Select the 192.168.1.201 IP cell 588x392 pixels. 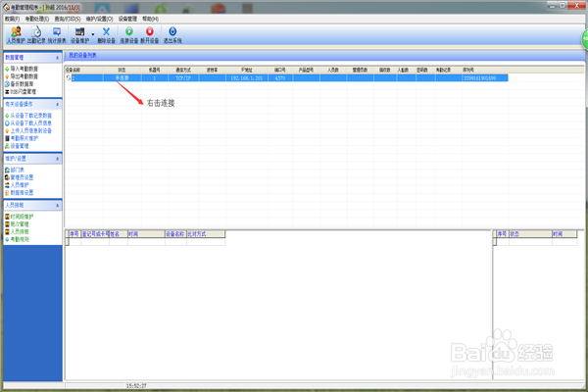[x=246, y=78]
